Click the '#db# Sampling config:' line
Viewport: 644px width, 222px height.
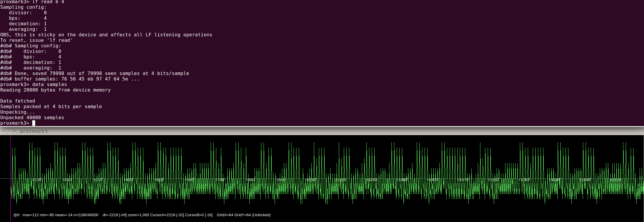(x=31, y=46)
